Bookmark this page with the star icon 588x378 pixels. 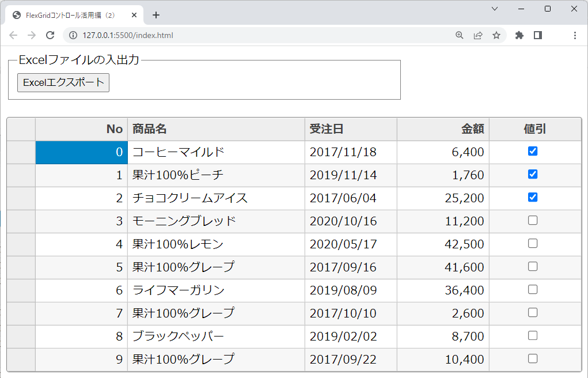click(496, 35)
